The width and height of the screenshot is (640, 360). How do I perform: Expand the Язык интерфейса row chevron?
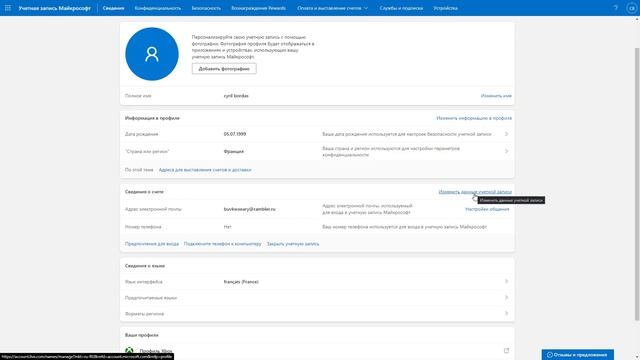point(507,281)
